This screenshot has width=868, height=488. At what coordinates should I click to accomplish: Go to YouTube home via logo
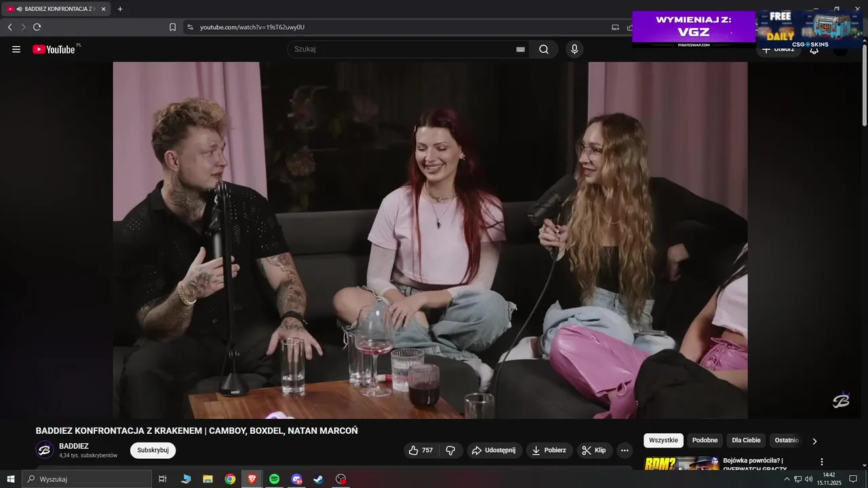pos(54,49)
